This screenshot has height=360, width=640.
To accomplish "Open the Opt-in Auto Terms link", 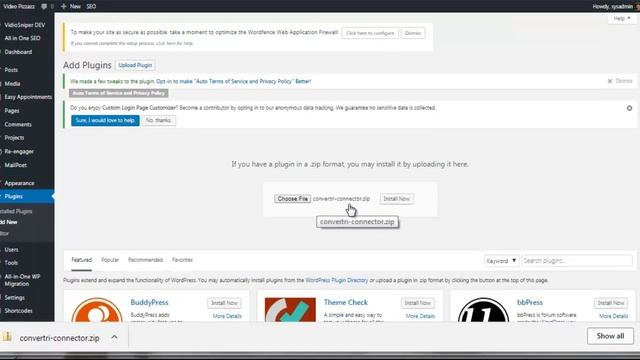I will click(233, 82).
